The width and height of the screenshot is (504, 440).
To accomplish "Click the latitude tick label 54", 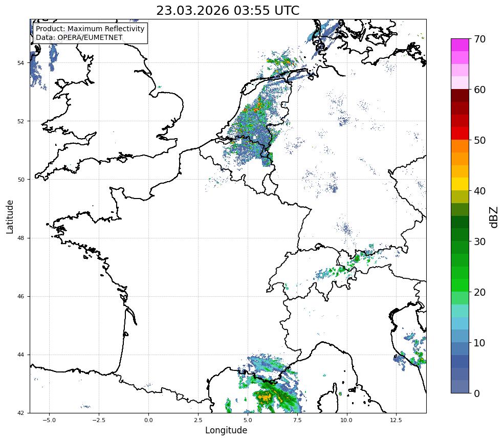I will pos(20,62).
